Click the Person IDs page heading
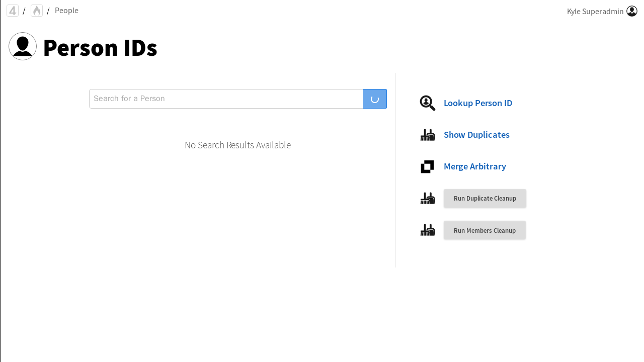Screen dimensions: 644x362 point(100,48)
